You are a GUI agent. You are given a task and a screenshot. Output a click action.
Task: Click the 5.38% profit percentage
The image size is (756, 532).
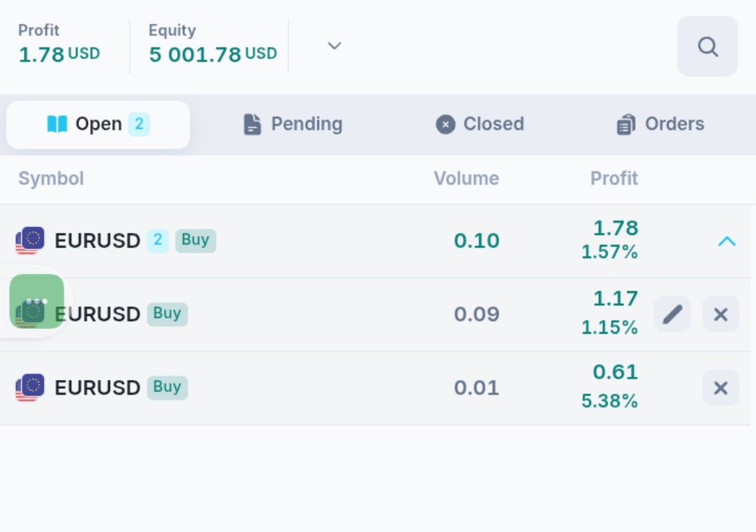(x=610, y=400)
